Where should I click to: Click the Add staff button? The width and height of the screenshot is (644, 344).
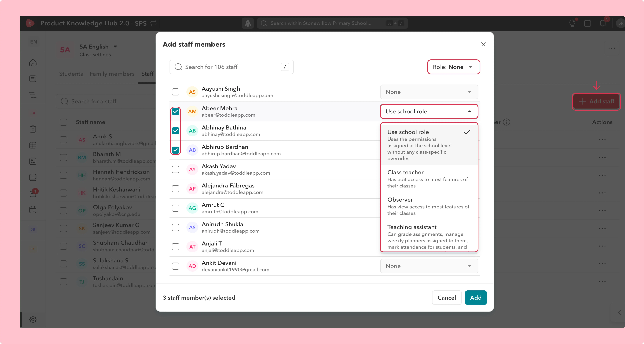pyautogui.click(x=597, y=101)
